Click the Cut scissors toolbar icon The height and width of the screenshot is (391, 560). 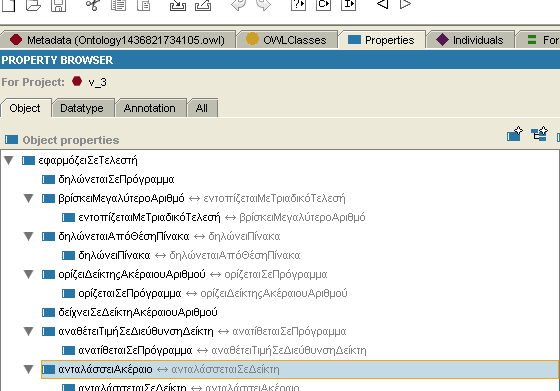coord(93,5)
